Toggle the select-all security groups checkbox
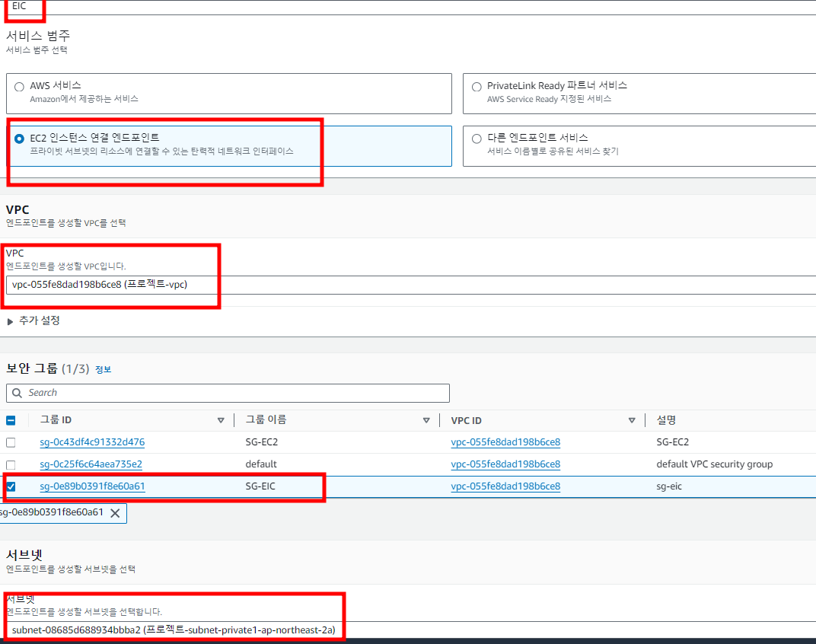816x644 pixels. point(11,420)
